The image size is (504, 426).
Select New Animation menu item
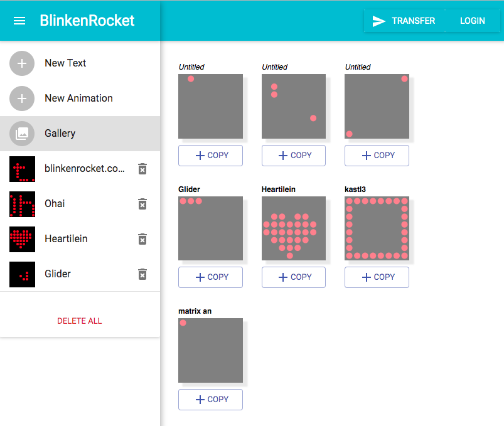(x=80, y=99)
